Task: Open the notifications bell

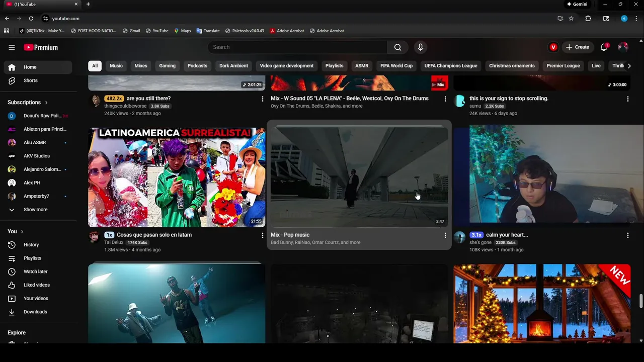Action: [x=604, y=47]
